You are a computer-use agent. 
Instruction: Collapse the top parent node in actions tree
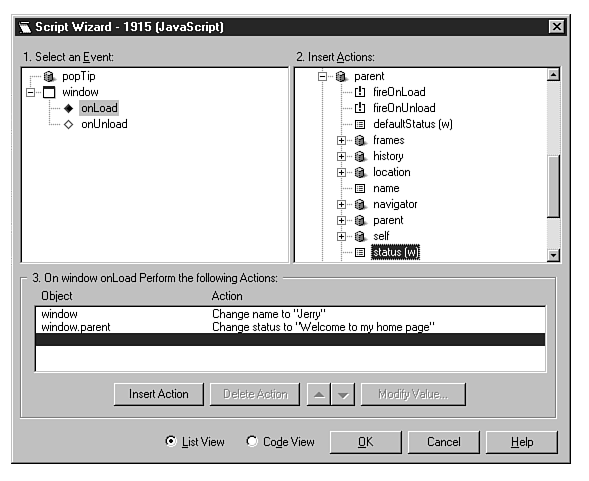(322, 77)
